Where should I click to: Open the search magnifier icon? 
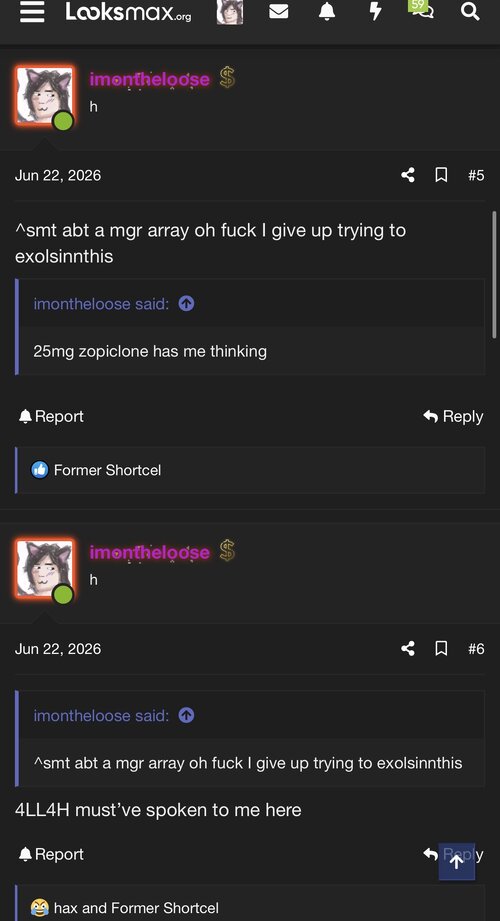(470, 11)
